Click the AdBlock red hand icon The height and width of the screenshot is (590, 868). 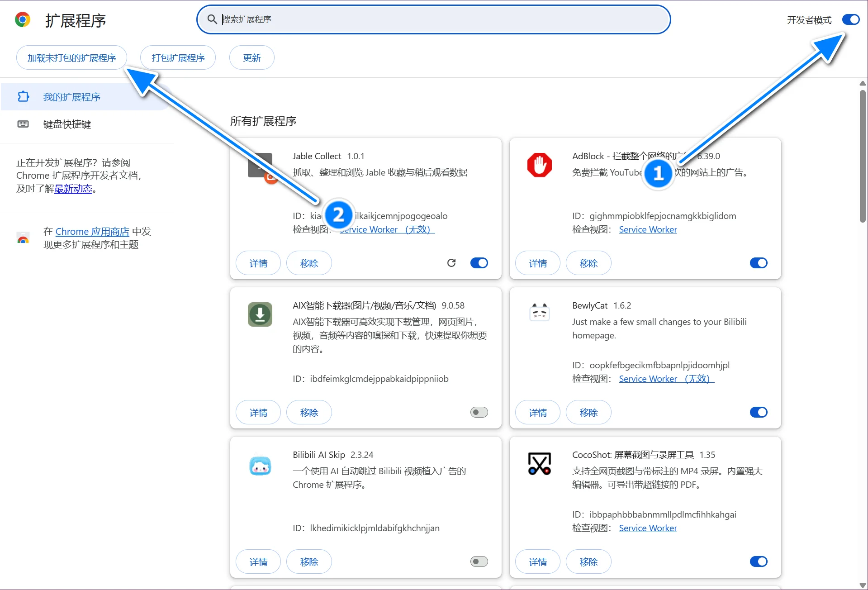[x=539, y=165]
